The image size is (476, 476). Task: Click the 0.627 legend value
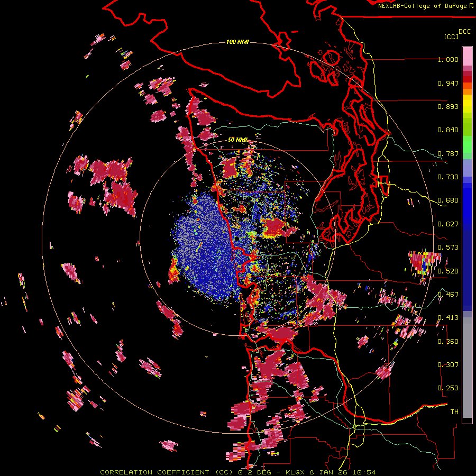point(448,224)
